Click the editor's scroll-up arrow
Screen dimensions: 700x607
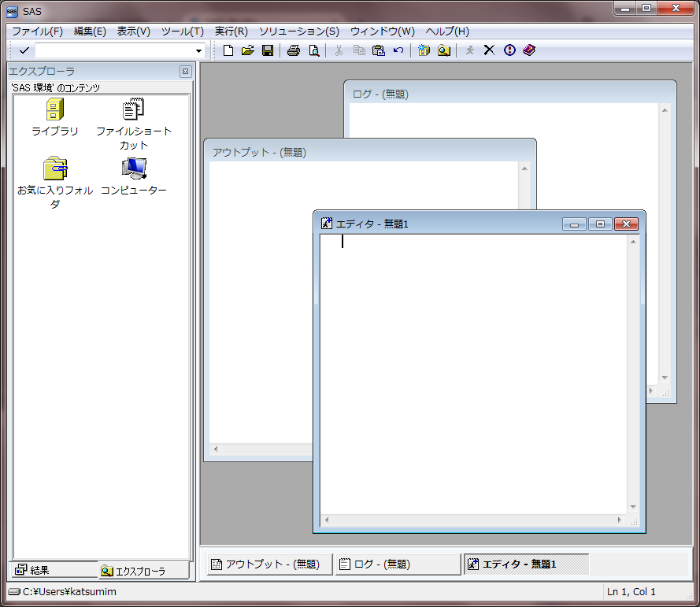pos(633,242)
